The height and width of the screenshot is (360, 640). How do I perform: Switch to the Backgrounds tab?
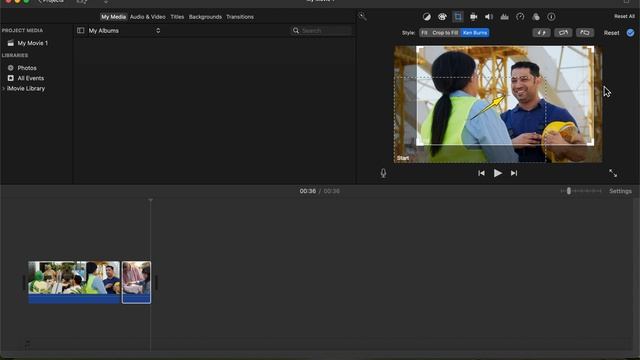205,17
